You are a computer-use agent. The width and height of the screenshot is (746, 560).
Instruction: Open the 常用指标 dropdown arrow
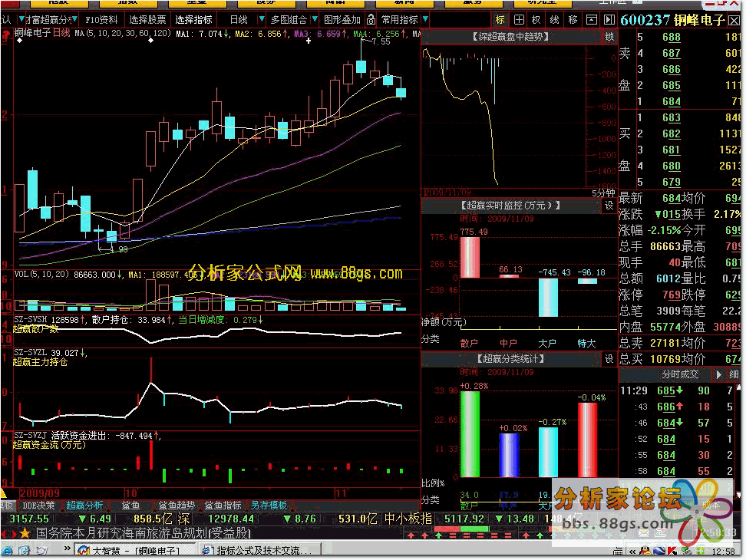pyautogui.click(x=425, y=19)
